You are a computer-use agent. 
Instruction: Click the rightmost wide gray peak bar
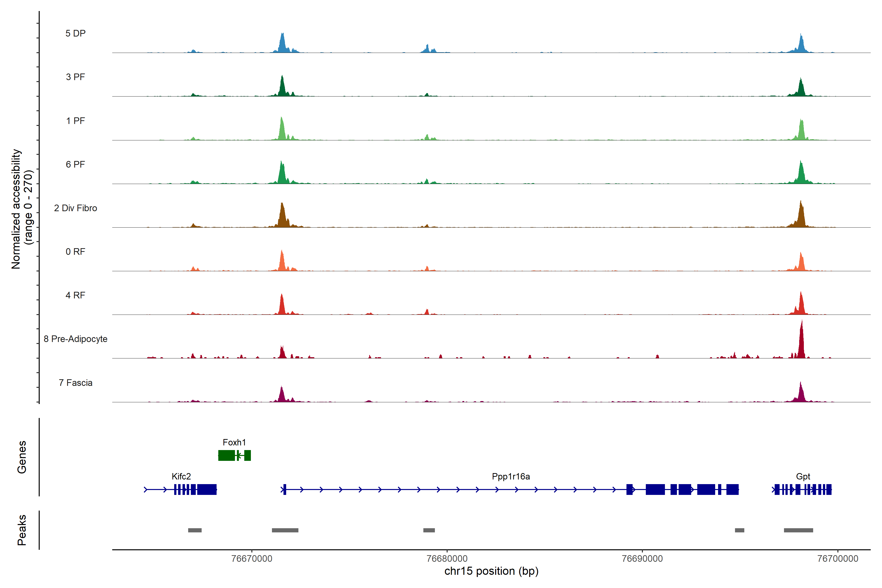798,530
